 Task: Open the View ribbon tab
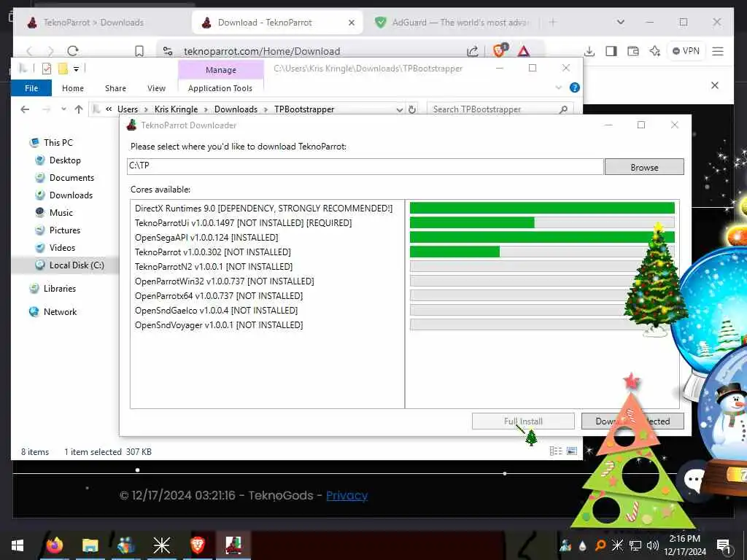tap(156, 88)
